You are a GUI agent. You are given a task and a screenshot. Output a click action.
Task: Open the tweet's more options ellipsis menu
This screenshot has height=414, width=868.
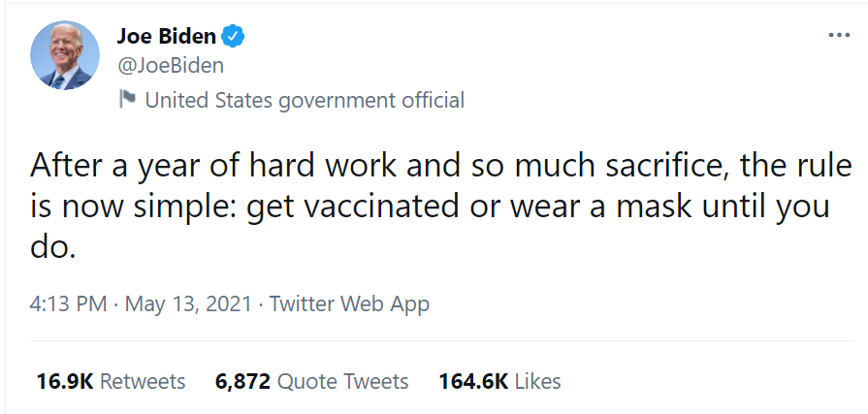[x=838, y=36]
